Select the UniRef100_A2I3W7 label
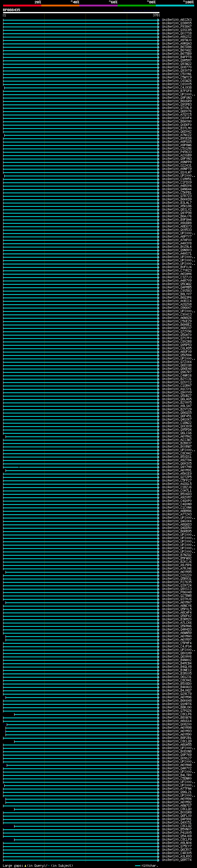 tap(177, 440)
